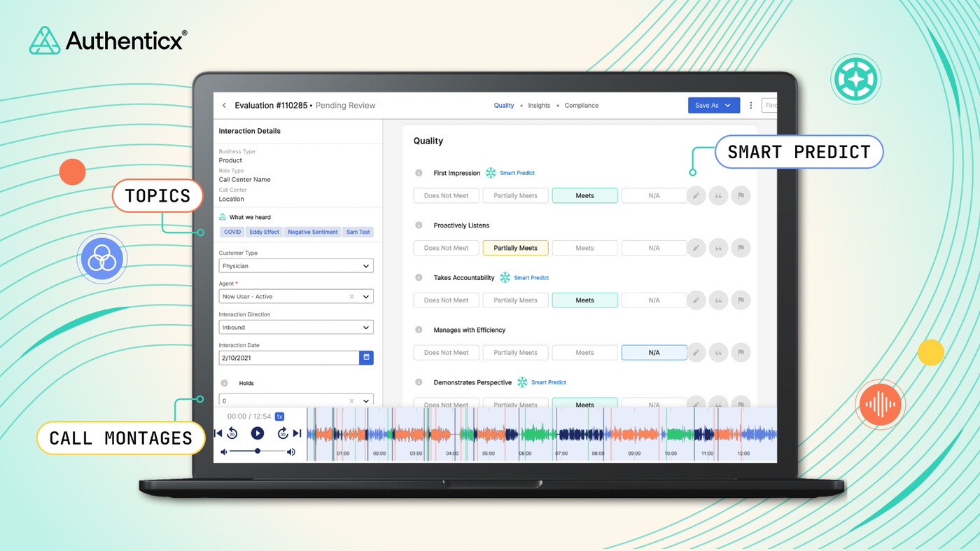
Task: Select Meets for Manages with Efficiency
Action: pyautogui.click(x=584, y=353)
